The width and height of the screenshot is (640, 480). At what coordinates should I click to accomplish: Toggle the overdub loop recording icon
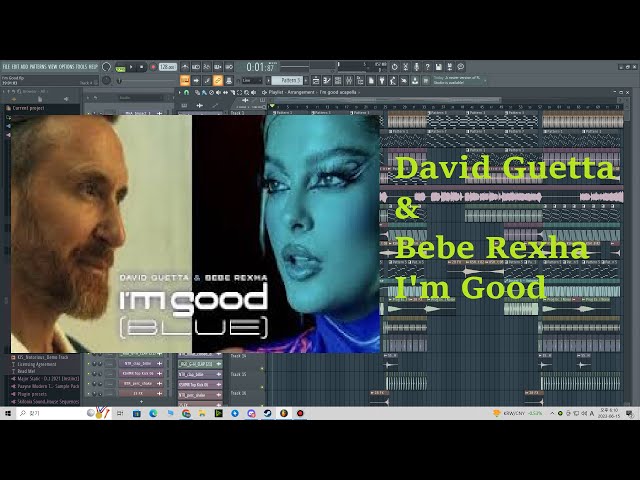pyautogui.click(x=218, y=67)
